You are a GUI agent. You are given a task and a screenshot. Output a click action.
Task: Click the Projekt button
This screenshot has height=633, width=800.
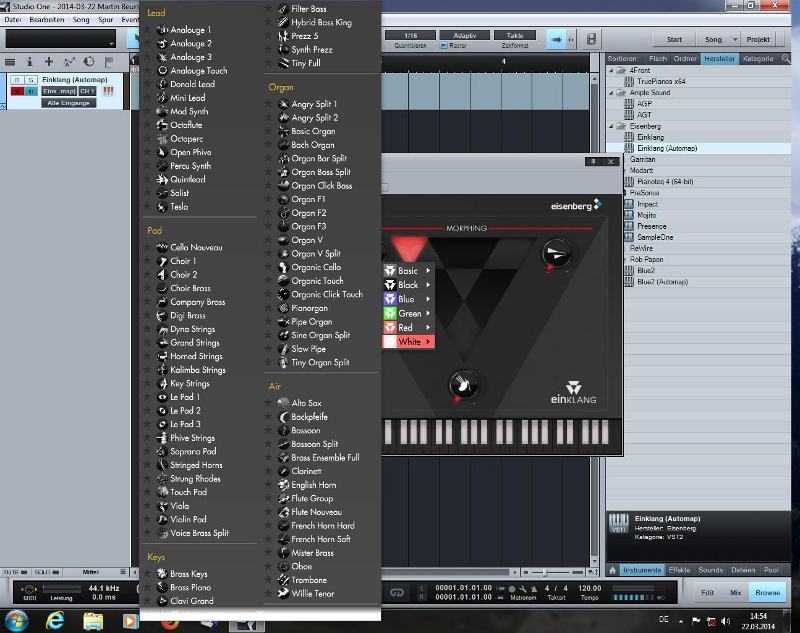758,39
